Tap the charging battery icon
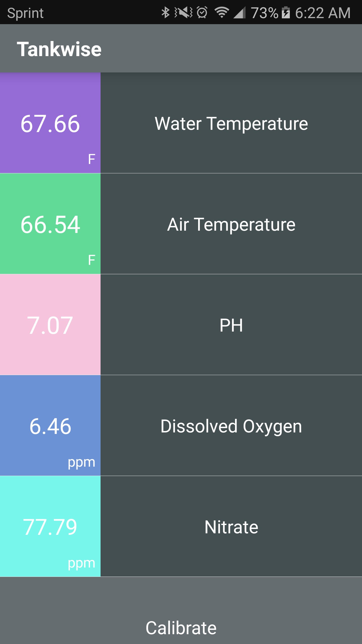Viewport: 362px width, 644px height. point(287,13)
